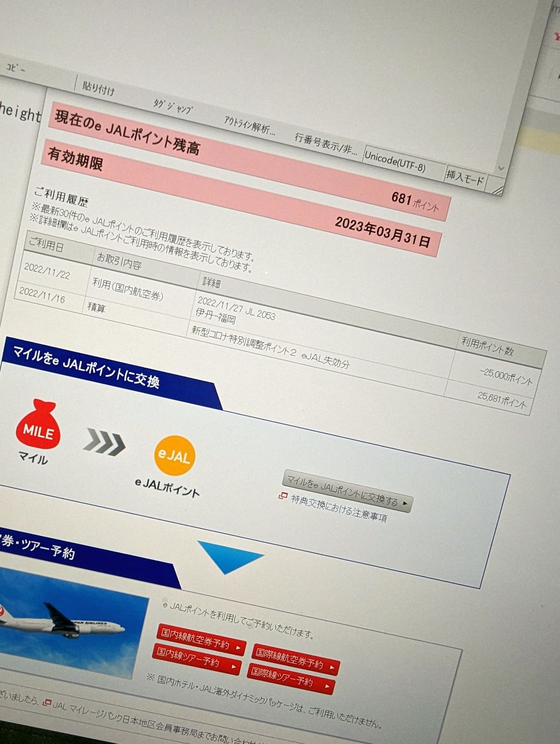Click the 681ポイント balance value
The width and height of the screenshot is (560, 744).
415,201
